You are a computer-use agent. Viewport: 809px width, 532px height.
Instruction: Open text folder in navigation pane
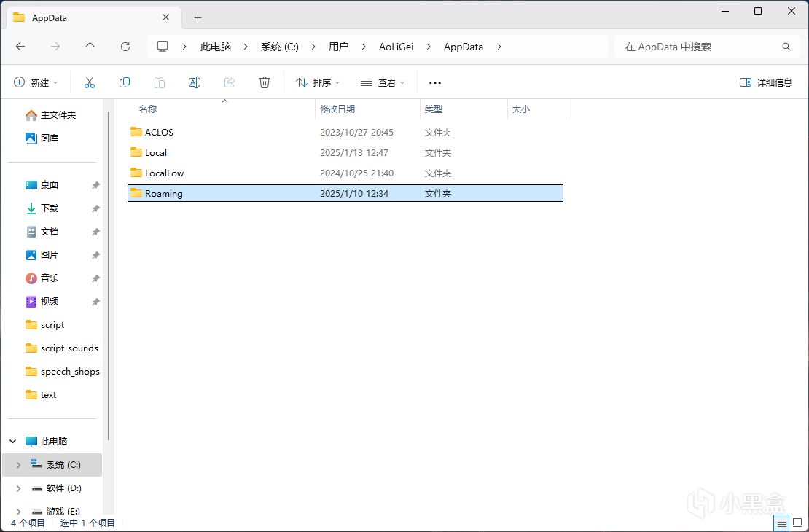(52, 395)
